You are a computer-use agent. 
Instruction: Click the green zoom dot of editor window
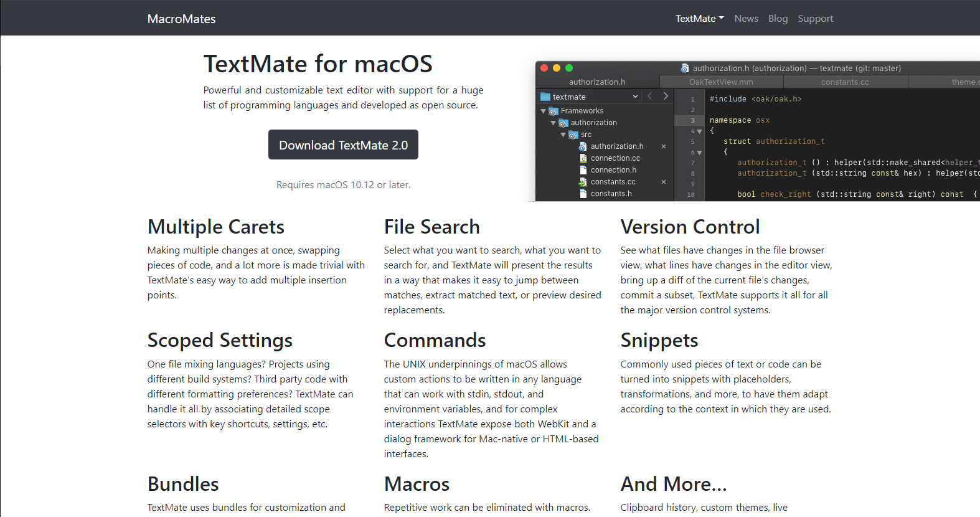[569, 68]
